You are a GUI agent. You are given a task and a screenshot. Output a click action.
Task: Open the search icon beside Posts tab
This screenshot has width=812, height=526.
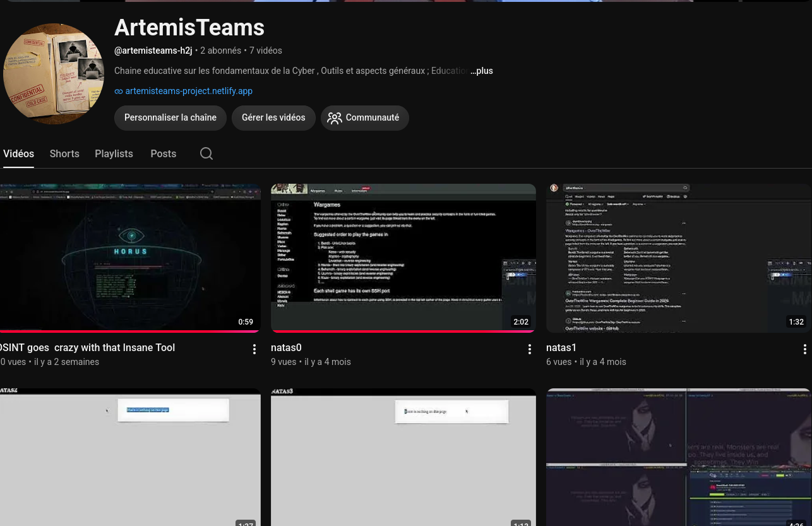[x=206, y=153]
